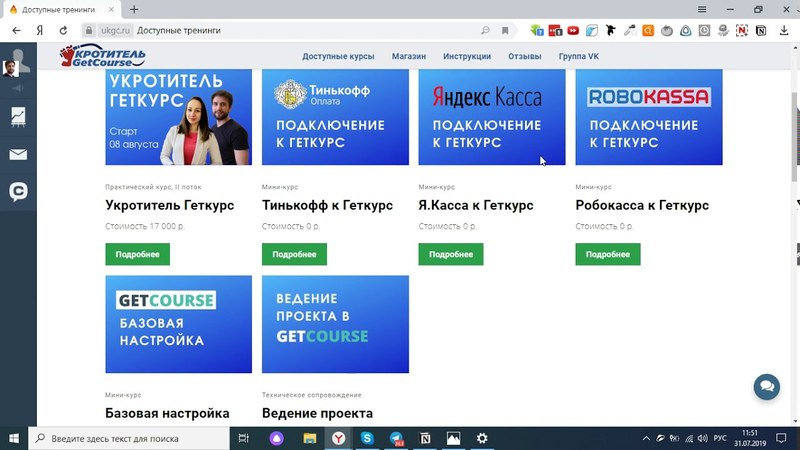The height and width of the screenshot is (450, 800).
Task: Open the user avatar in left sidebar
Action: coord(18,63)
